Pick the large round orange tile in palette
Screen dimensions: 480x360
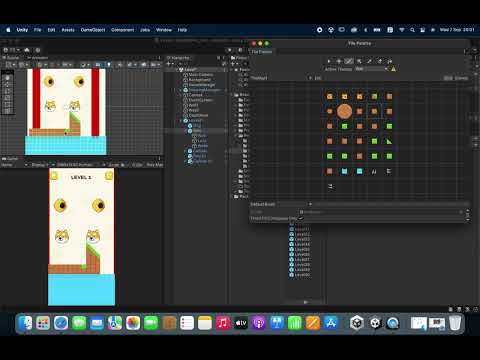pyautogui.click(x=344, y=111)
